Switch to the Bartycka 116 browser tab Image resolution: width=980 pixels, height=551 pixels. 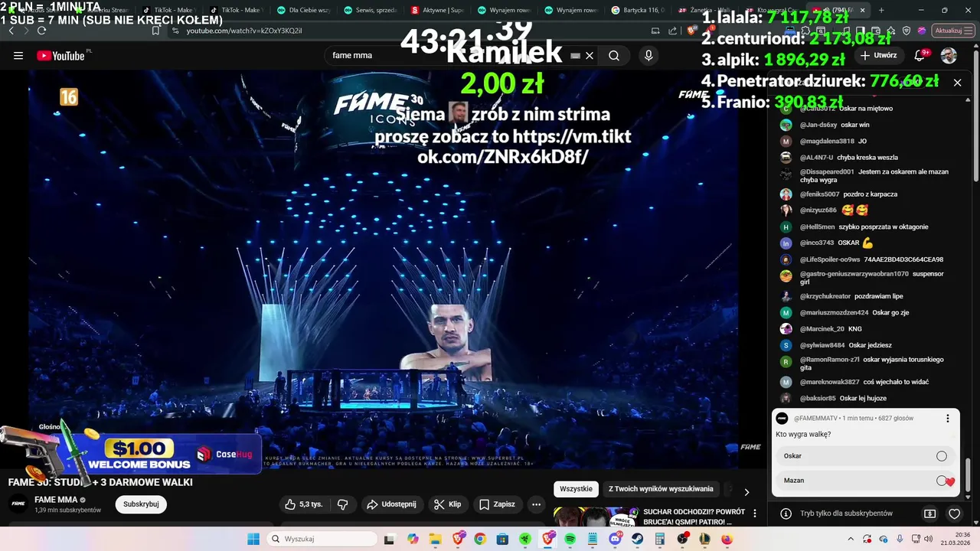coord(639,11)
